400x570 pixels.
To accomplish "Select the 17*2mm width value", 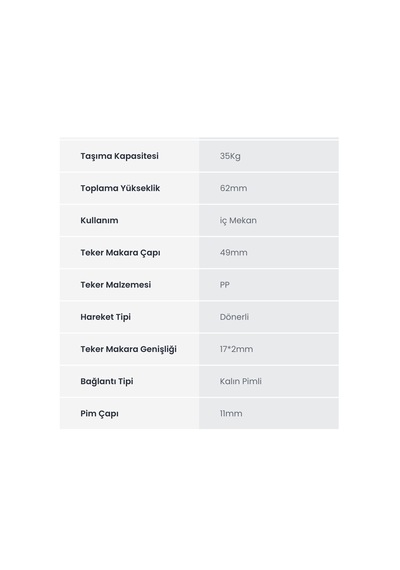I will [x=236, y=349].
